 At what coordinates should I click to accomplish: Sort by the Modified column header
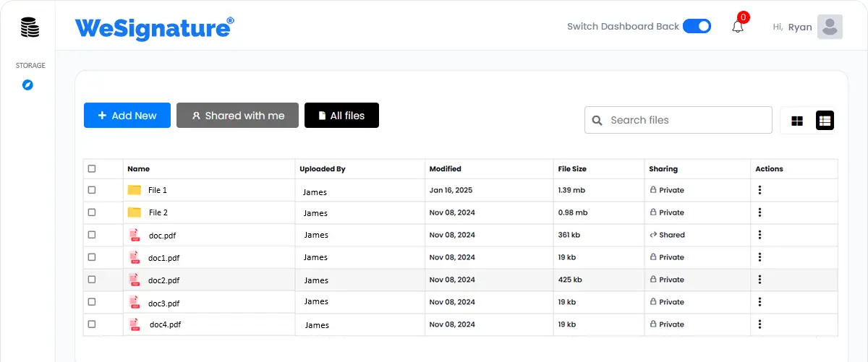pyautogui.click(x=445, y=169)
